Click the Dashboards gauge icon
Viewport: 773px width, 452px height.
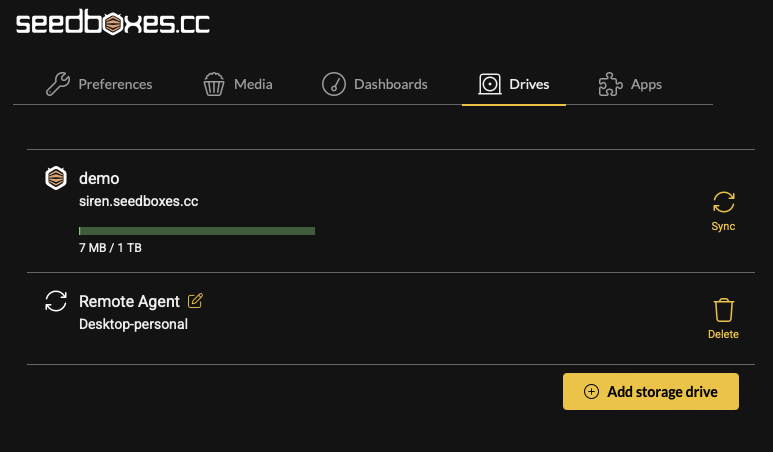(x=334, y=84)
